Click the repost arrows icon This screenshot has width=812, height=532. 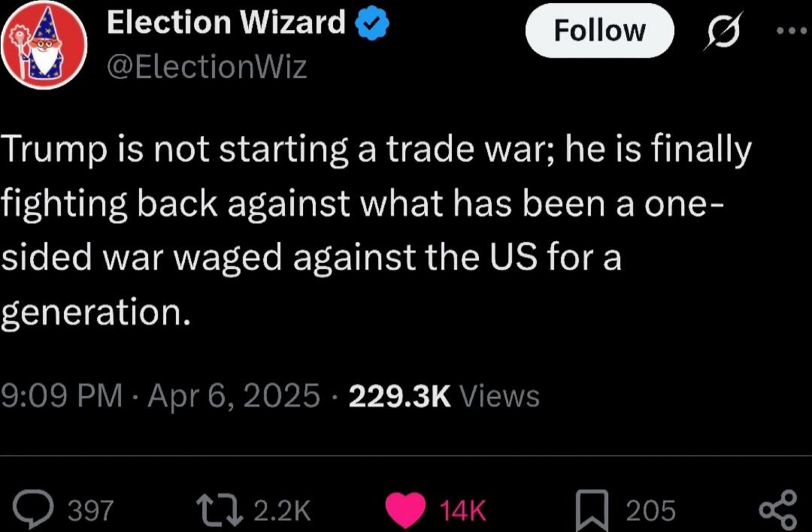click(219, 509)
